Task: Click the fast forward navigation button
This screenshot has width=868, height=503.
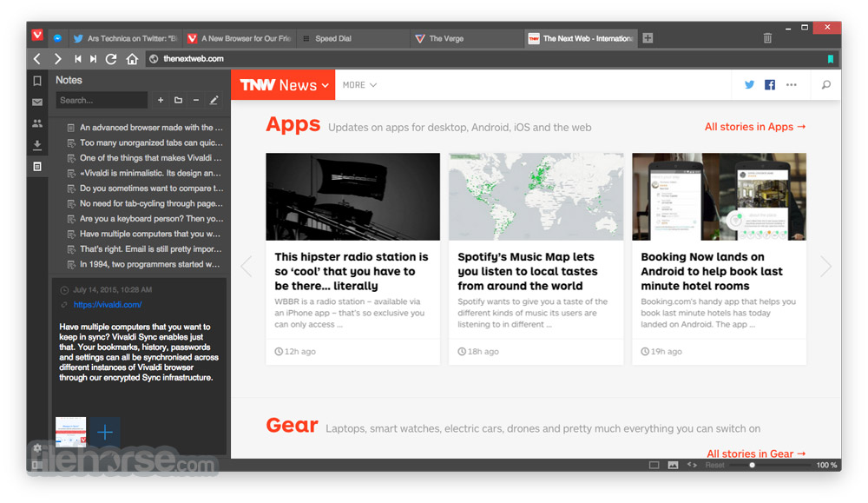Action: click(94, 59)
